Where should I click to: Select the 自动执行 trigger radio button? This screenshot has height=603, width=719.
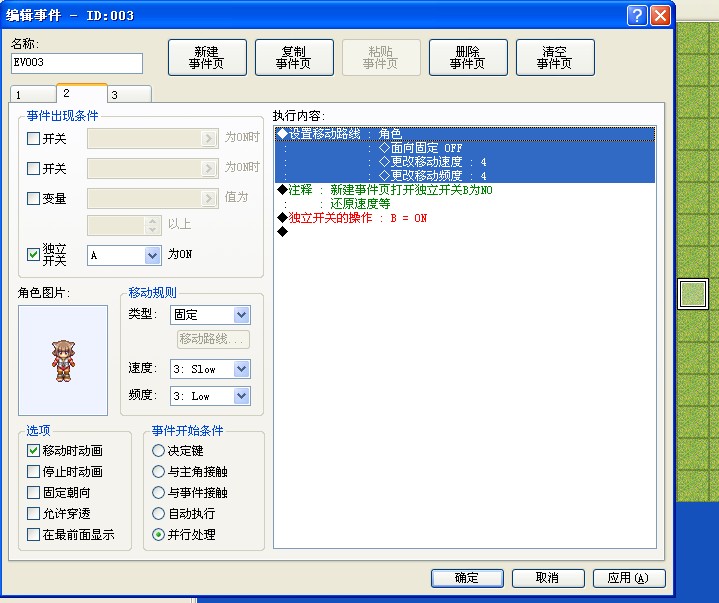(x=158, y=514)
